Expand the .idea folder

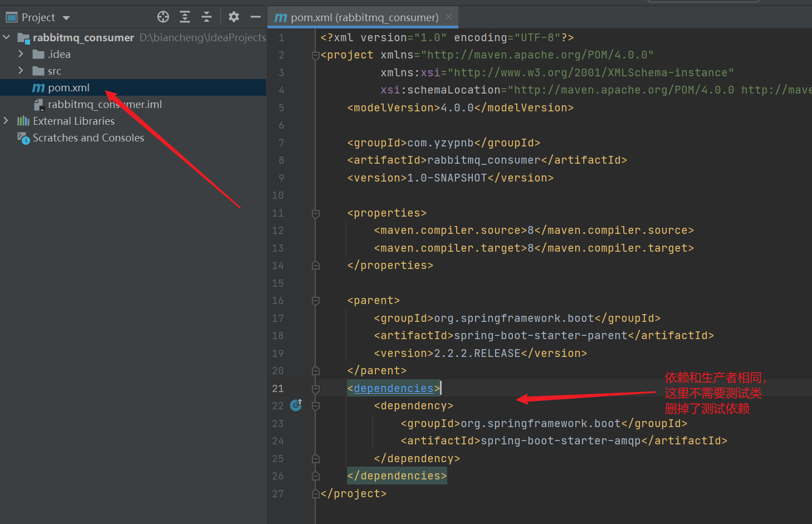[x=21, y=54]
